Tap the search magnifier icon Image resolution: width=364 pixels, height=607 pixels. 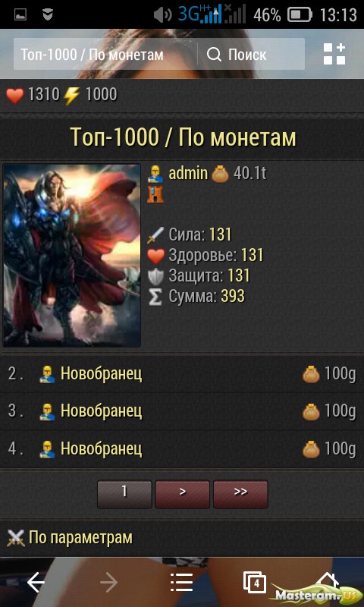point(214,55)
